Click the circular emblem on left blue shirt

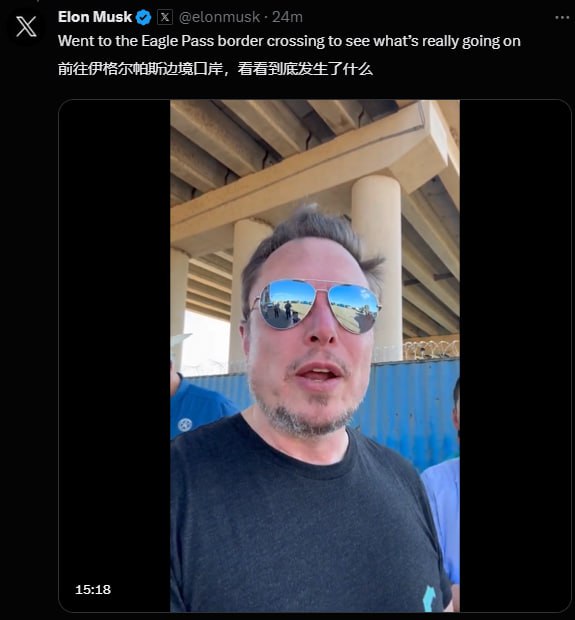click(x=185, y=425)
